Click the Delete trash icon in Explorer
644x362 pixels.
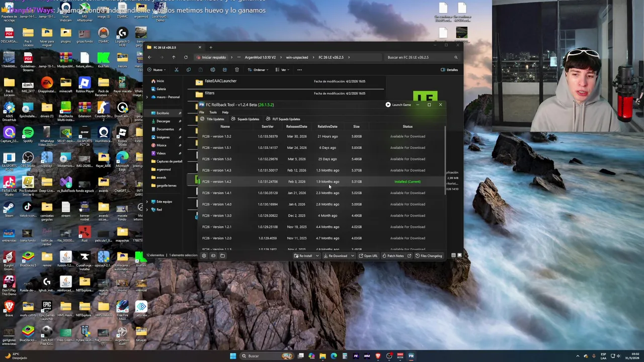236,70
